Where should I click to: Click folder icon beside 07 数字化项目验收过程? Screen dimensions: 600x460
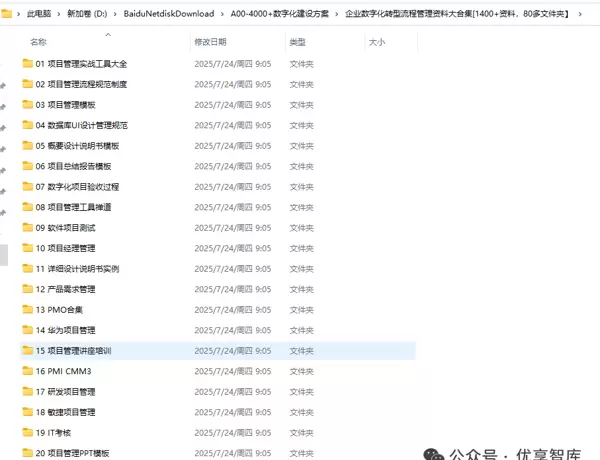[x=27, y=187]
